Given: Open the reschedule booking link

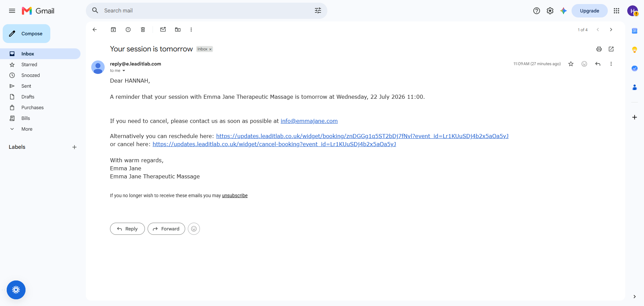Looking at the screenshot, I should [x=362, y=136].
